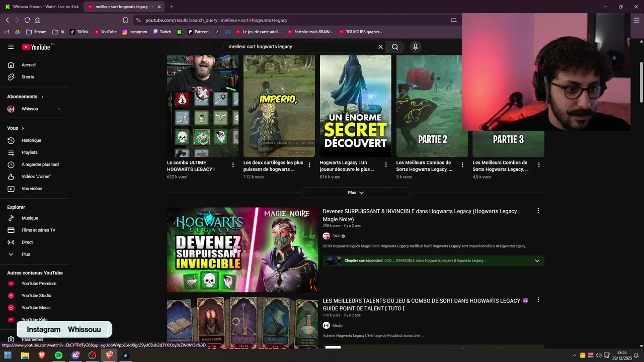Open 'LES MEILLEURS TALENTS DU JEU' video title
Screen dimensions: 644x362
click(x=425, y=305)
